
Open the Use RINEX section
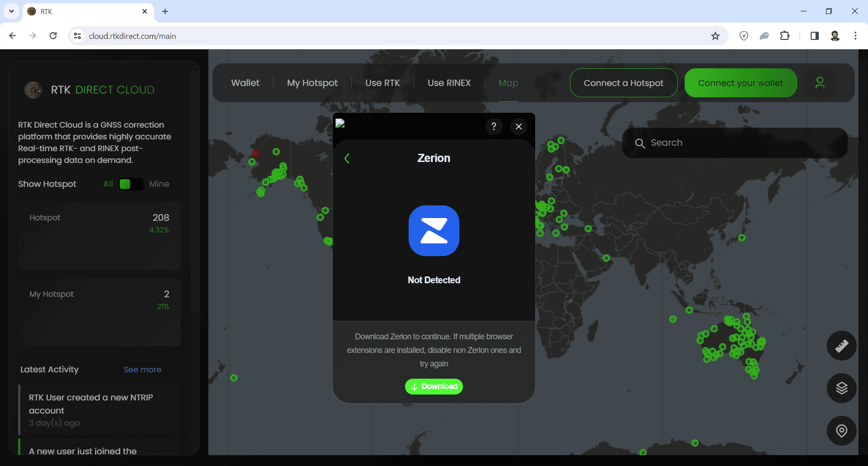[449, 83]
